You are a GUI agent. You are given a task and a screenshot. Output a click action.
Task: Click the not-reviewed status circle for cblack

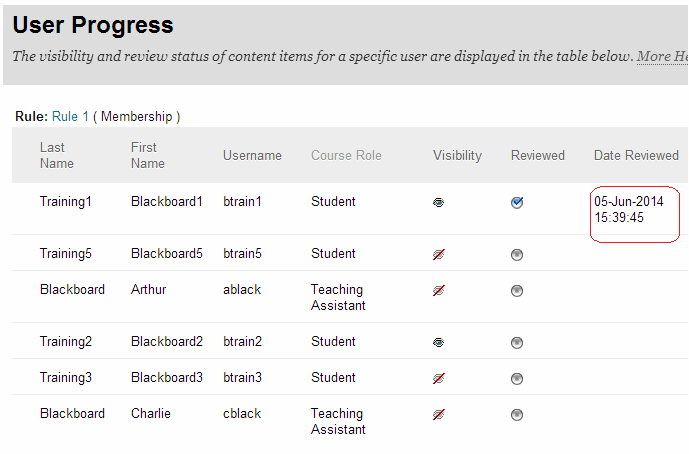pyautogui.click(x=517, y=414)
